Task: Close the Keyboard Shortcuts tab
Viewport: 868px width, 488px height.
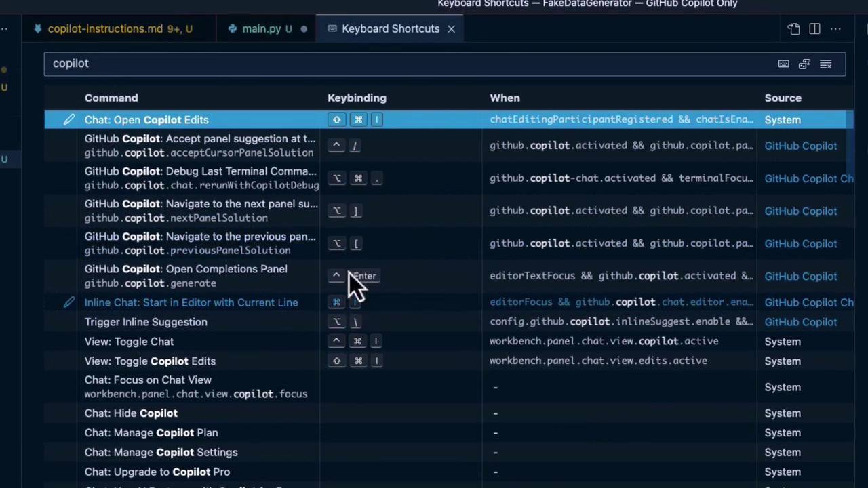Action: tap(451, 29)
